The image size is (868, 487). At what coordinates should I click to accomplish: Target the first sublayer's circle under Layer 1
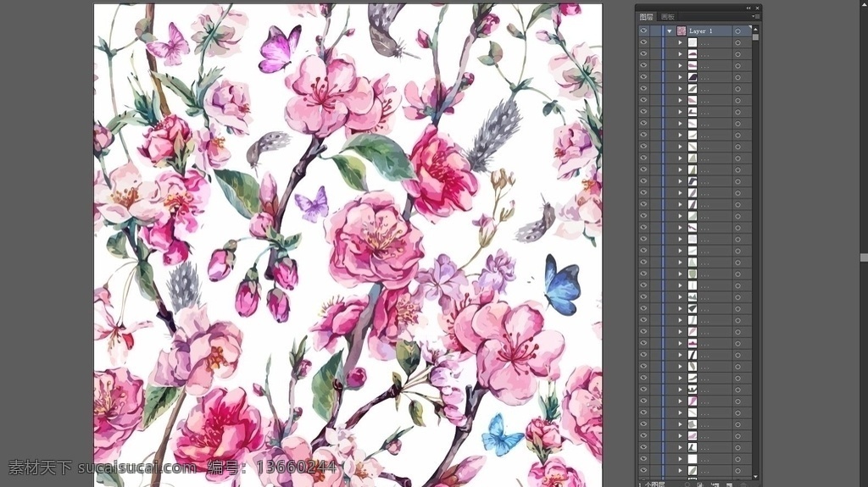point(738,42)
